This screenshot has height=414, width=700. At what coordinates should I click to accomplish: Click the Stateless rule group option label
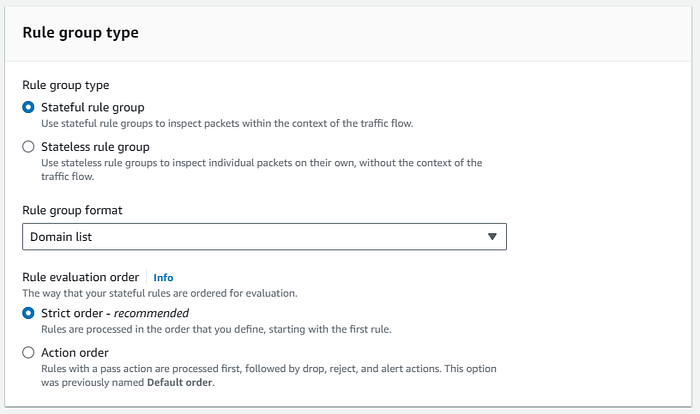click(98, 146)
